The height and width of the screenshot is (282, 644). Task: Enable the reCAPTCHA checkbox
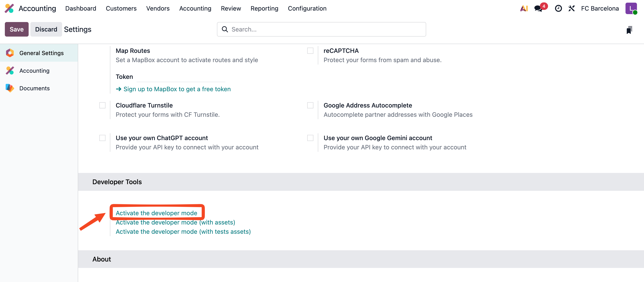click(310, 51)
